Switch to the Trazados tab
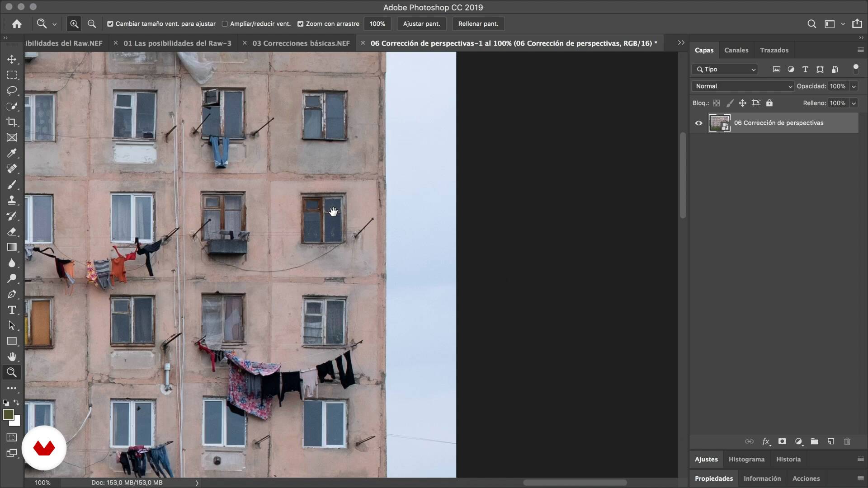The height and width of the screenshot is (488, 868). click(774, 50)
